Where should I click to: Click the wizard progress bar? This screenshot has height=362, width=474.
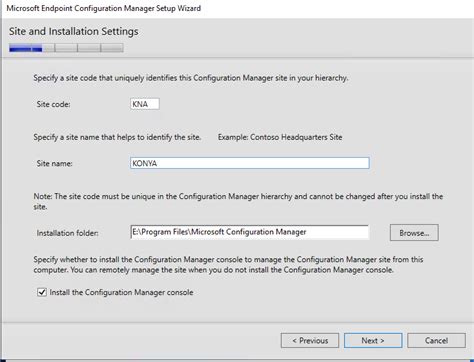pyautogui.click(x=66, y=48)
